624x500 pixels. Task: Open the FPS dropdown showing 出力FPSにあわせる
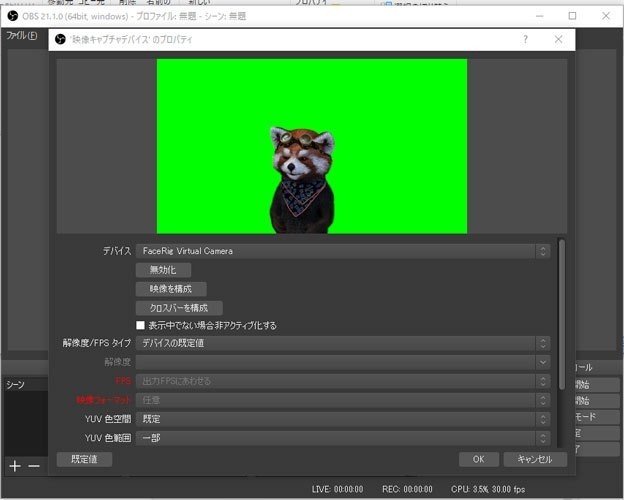(343, 381)
